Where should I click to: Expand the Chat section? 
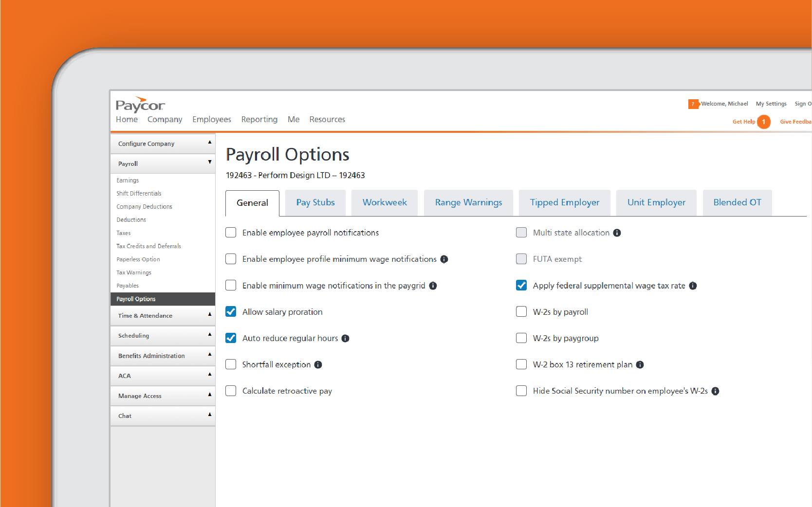click(x=163, y=416)
